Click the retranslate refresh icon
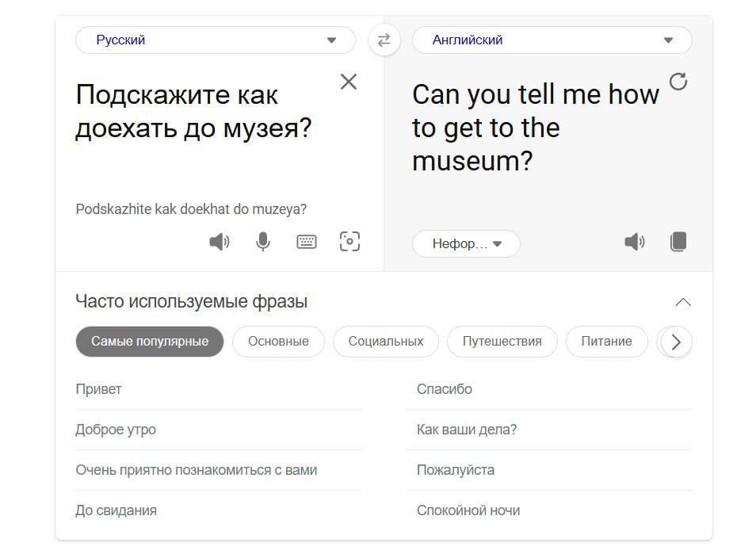Image resolution: width=756 pixels, height=558 pixels. [x=678, y=81]
